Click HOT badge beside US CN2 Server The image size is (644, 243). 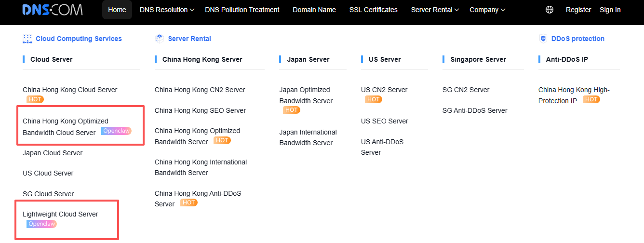click(x=373, y=99)
